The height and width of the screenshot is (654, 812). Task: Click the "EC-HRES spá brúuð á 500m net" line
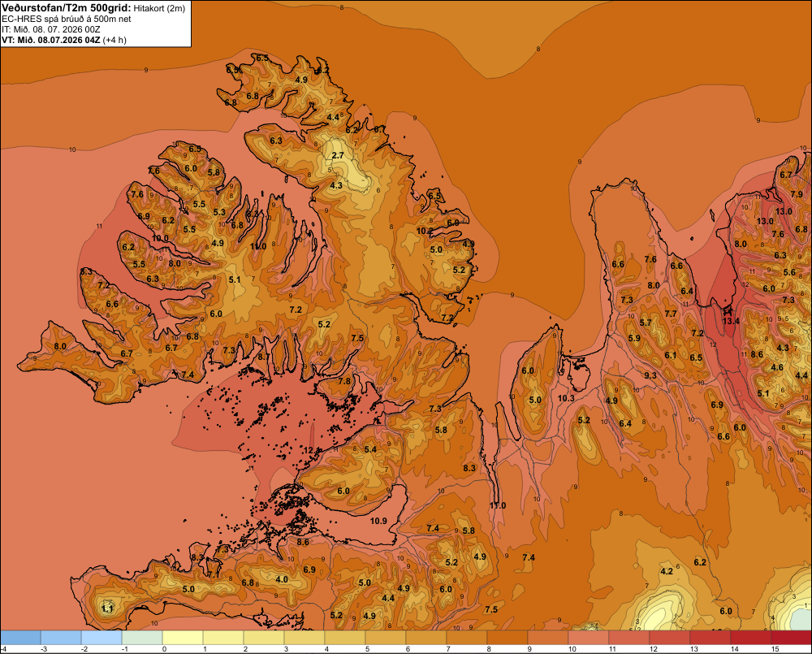tap(67, 19)
